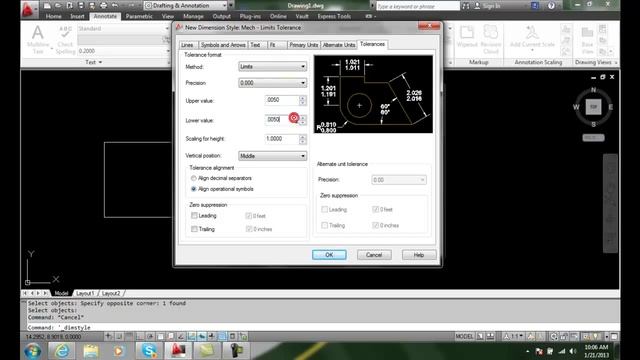This screenshot has height=360, width=640.
Task: Enable Leading zero suppression checkbox
Action: 194,216
